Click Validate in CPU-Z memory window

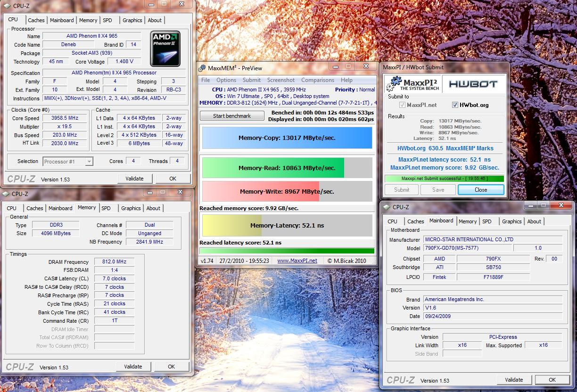[133, 367]
